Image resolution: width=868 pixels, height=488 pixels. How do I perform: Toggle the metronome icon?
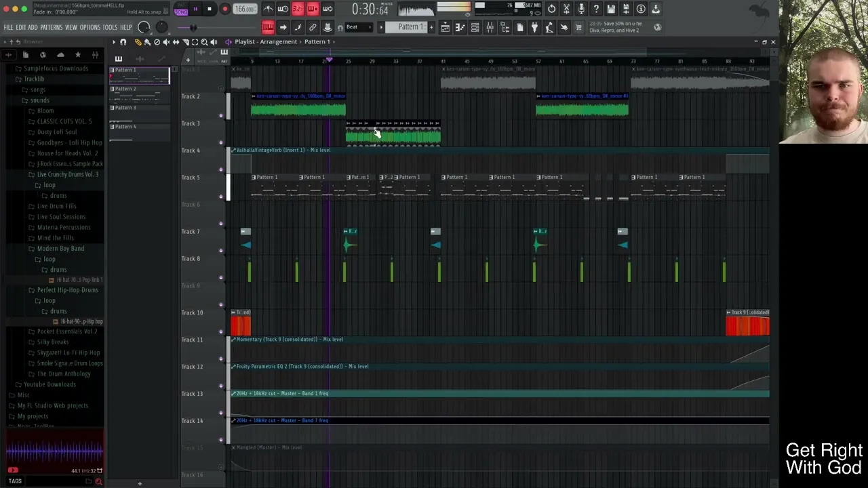pyautogui.click(x=269, y=9)
